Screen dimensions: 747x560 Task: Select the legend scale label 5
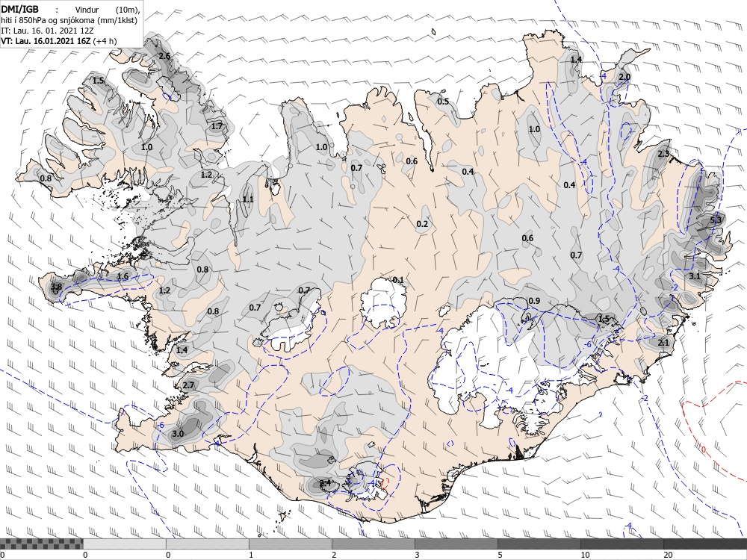500,555
